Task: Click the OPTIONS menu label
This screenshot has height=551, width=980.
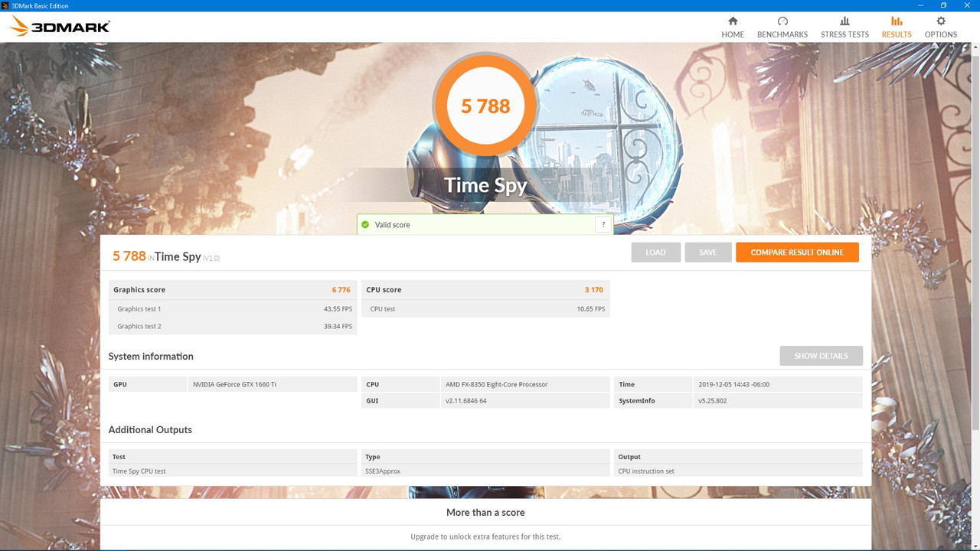Action: pyautogui.click(x=941, y=34)
